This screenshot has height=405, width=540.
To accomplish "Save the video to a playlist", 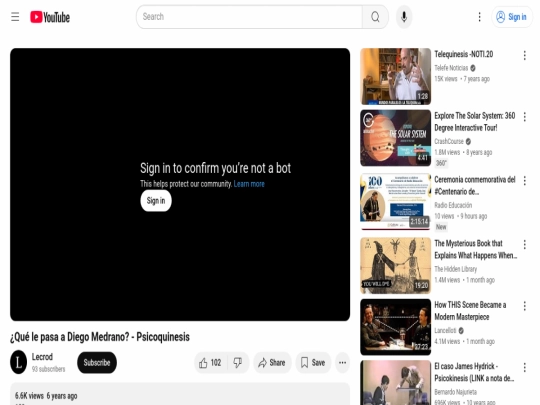I will coord(313,363).
